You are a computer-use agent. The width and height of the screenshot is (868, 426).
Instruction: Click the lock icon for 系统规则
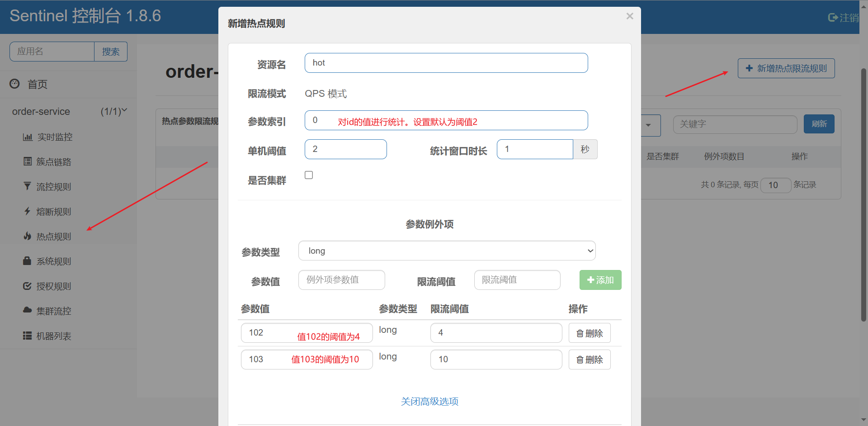[28, 261]
